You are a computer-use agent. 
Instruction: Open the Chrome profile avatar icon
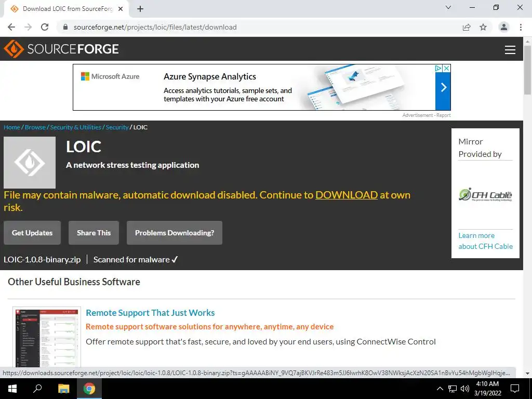pyautogui.click(x=504, y=27)
